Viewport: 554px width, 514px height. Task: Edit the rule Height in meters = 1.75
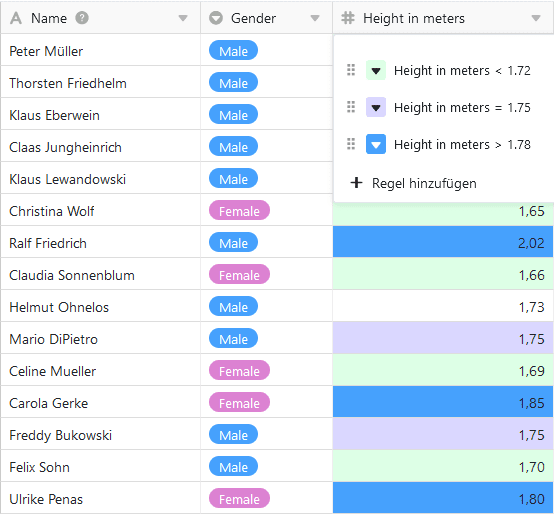click(x=462, y=107)
